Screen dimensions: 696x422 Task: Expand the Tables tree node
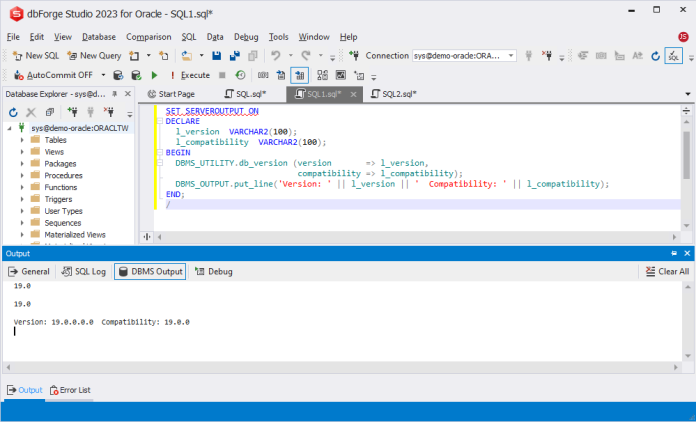pyautogui.click(x=22, y=140)
